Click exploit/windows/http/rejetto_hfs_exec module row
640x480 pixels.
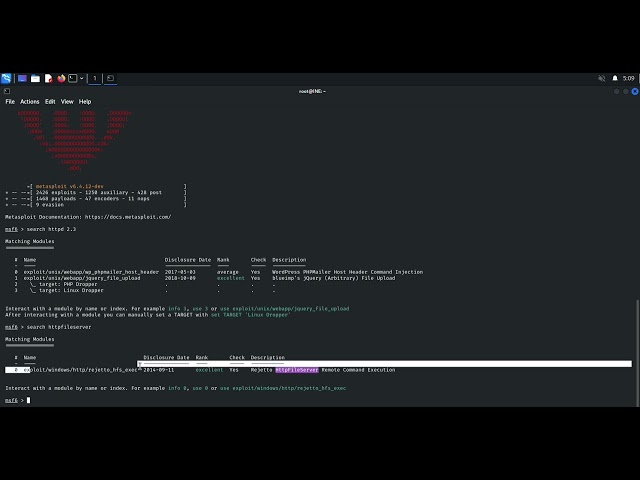pos(80,370)
